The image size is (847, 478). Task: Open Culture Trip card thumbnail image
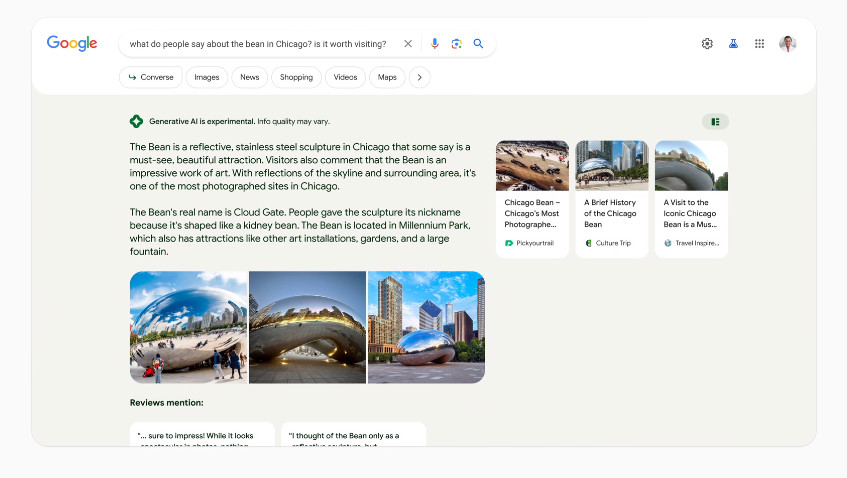click(x=611, y=166)
